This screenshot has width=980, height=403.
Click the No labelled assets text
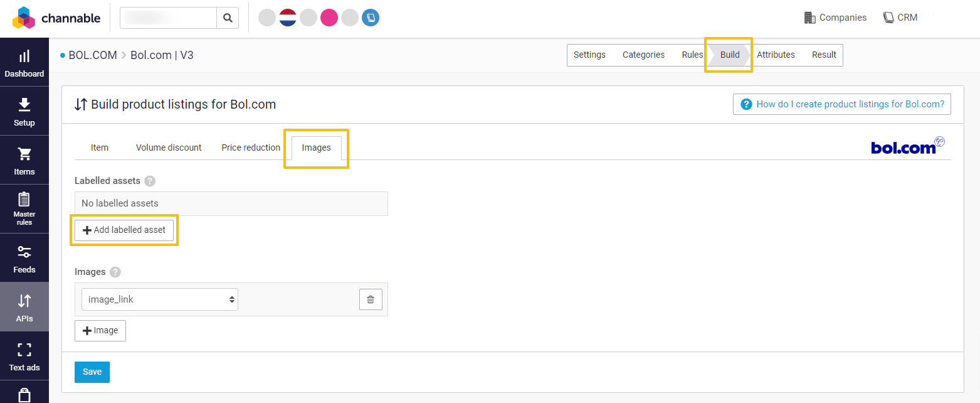pyautogui.click(x=120, y=203)
